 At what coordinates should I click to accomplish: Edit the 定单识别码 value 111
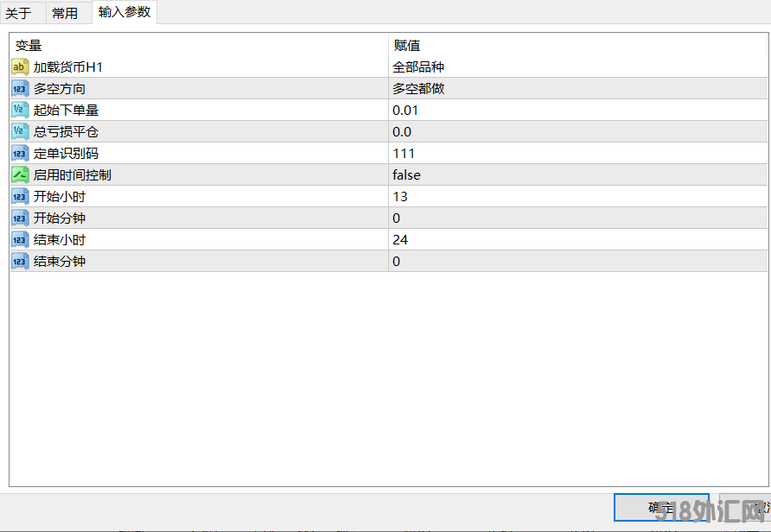pyautogui.click(x=404, y=153)
